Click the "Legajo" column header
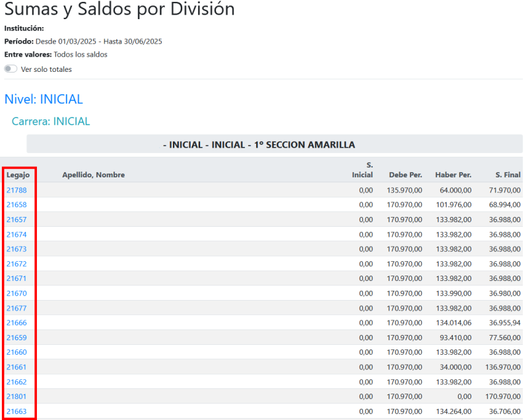This screenshot has height=420, width=528. (x=18, y=175)
